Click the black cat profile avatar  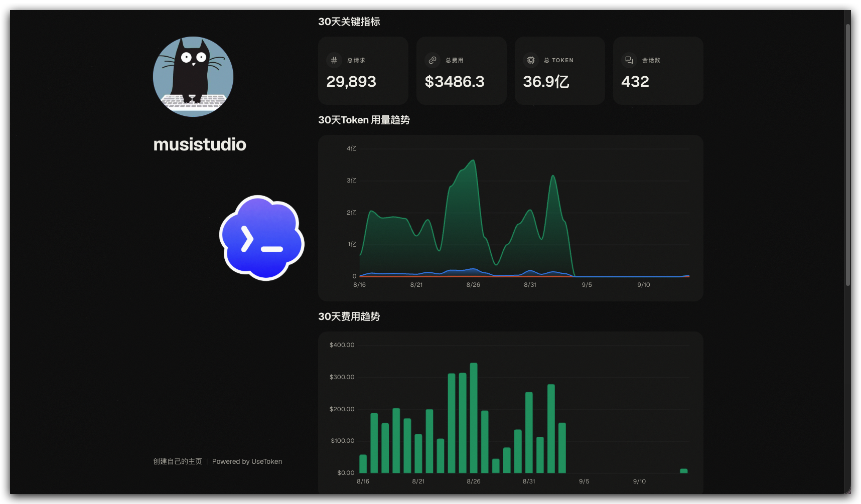[x=193, y=77]
